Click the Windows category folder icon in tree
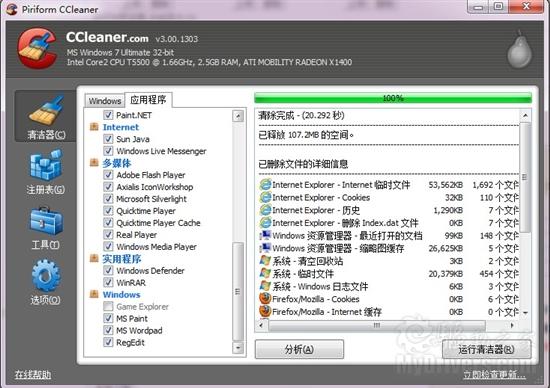 coord(94,294)
